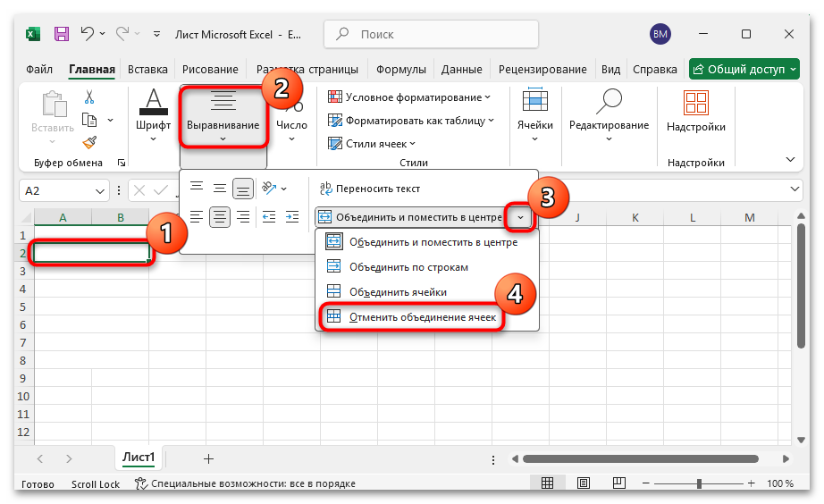The width and height of the screenshot is (824, 504).
Task: Click the Format Painter brush icon
Action: [90, 142]
